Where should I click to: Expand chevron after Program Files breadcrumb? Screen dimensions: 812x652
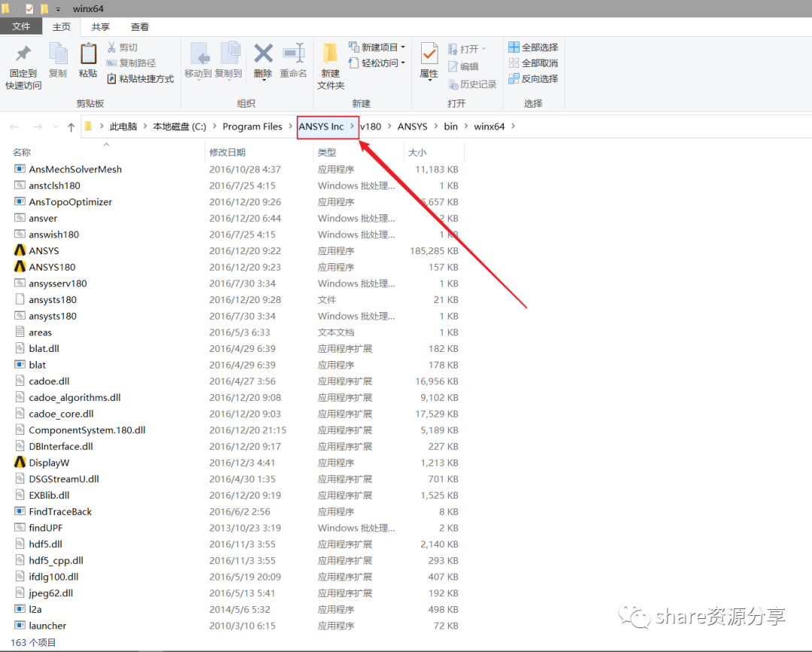click(290, 126)
